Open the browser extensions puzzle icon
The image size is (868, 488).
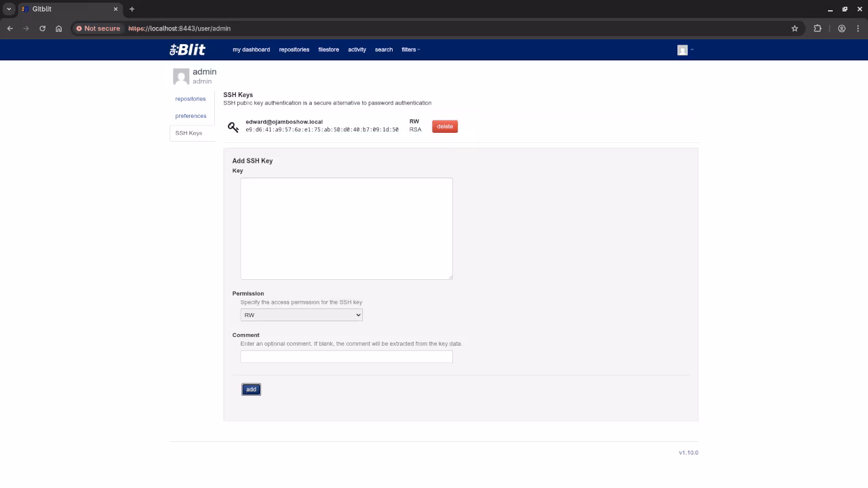pyautogui.click(x=817, y=28)
